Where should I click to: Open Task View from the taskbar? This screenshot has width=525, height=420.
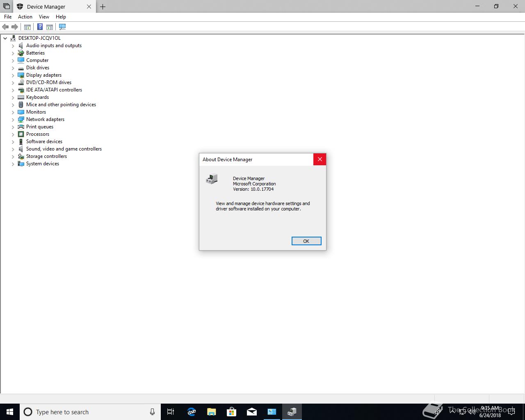click(x=171, y=412)
